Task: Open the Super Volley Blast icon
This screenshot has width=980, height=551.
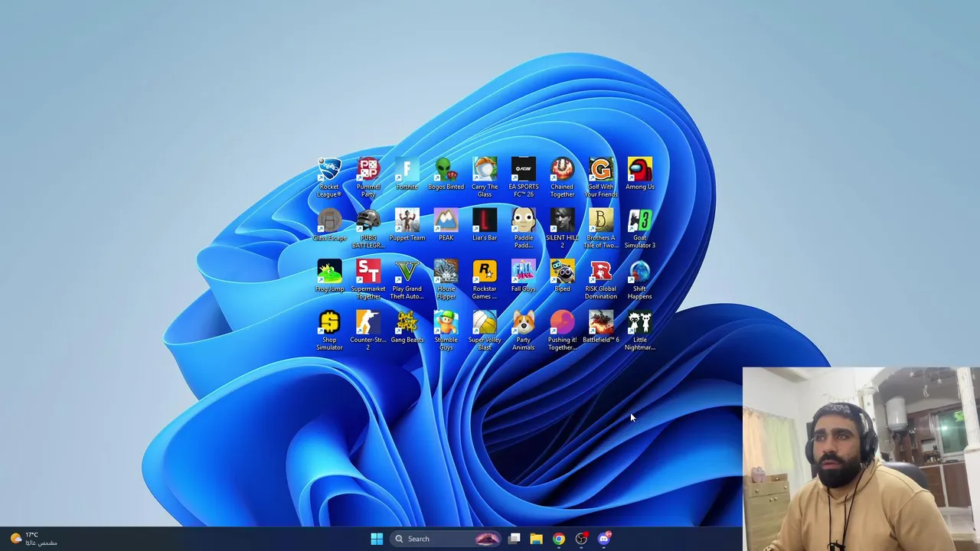Action: 485,331
